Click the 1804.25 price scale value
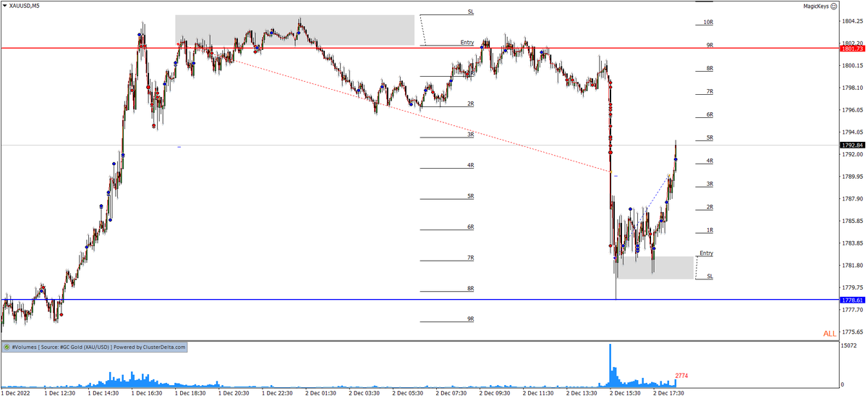The width and height of the screenshot is (868, 396). click(x=852, y=21)
